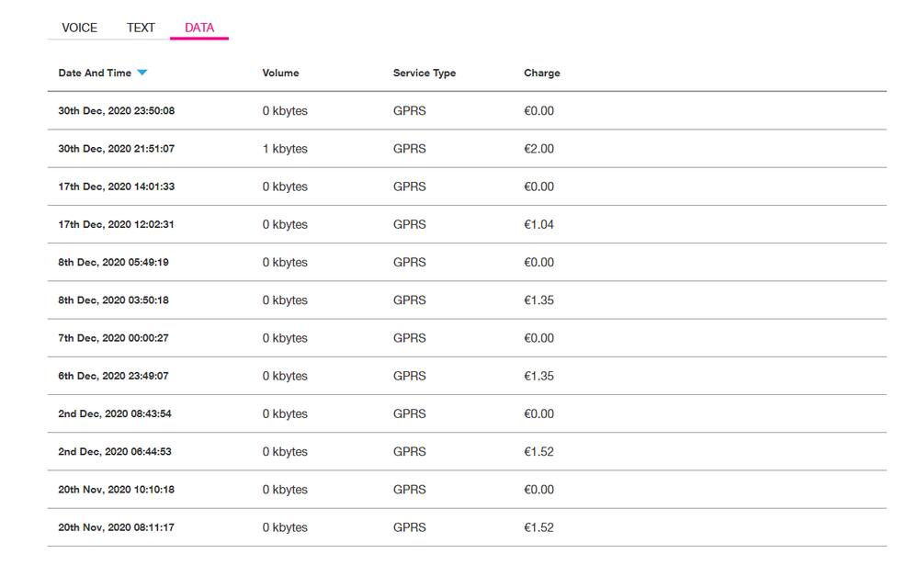918x588 pixels.
Task: Click the Charge column header
Action: tap(541, 73)
